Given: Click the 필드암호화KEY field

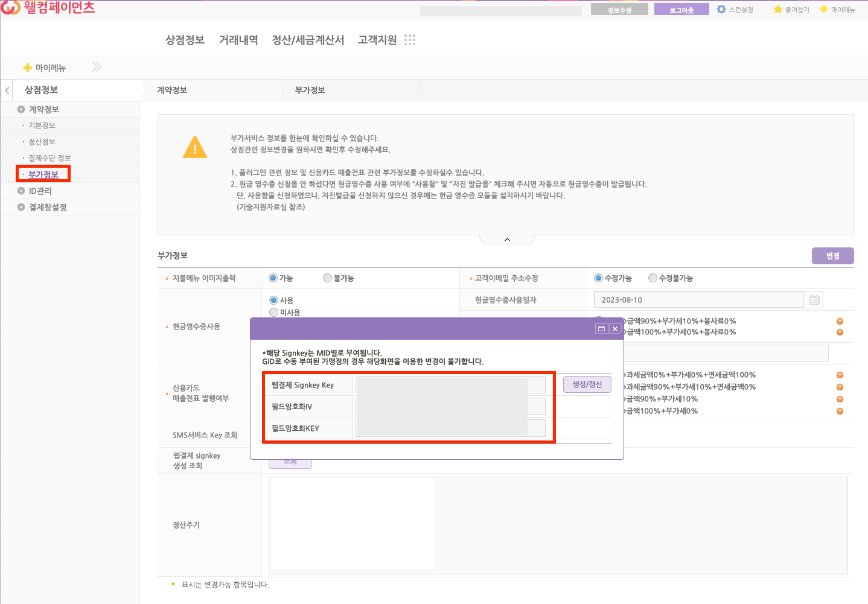Looking at the screenshot, I should [x=450, y=428].
